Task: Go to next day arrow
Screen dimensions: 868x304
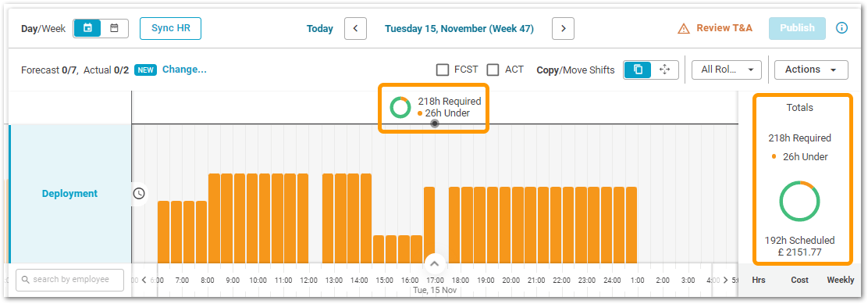Action: (563, 29)
